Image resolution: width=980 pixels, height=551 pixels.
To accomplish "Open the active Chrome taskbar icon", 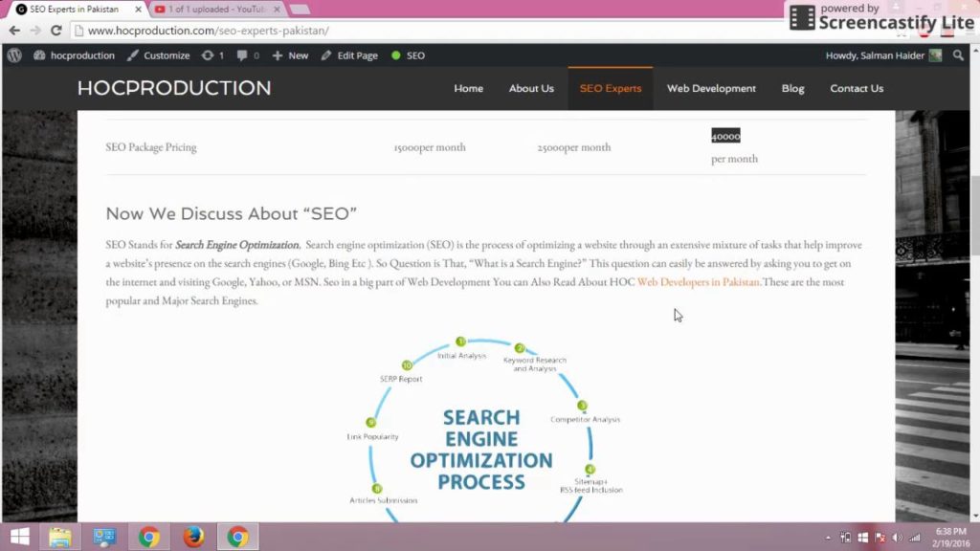I will pos(237,537).
